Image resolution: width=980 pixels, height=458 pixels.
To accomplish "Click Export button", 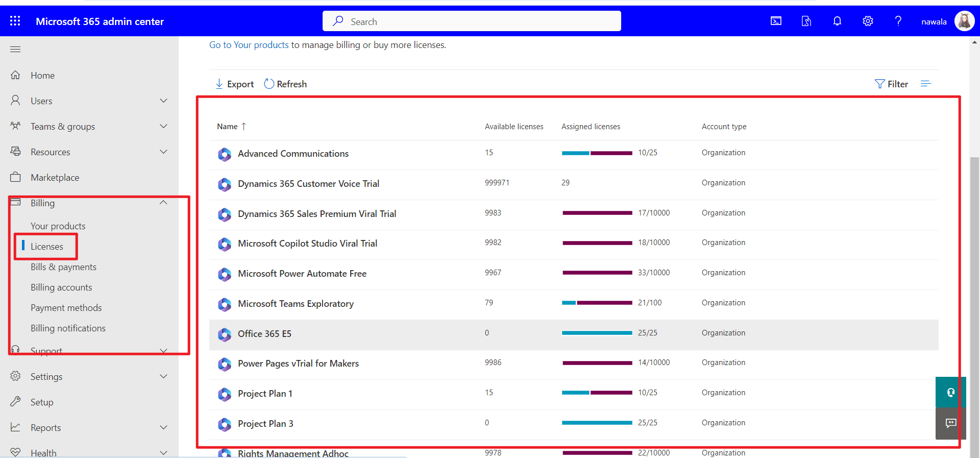I will click(x=234, y=84).
